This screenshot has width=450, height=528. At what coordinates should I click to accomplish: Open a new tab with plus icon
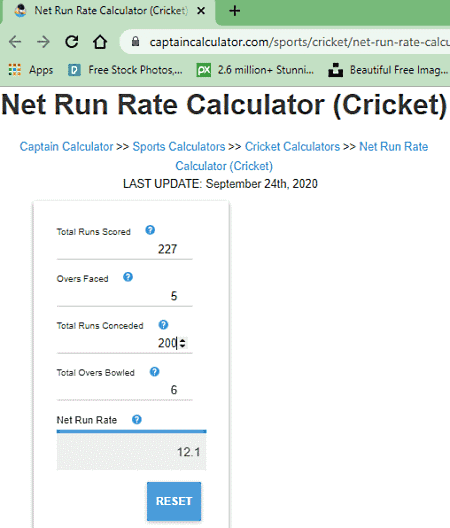(234, 11)
